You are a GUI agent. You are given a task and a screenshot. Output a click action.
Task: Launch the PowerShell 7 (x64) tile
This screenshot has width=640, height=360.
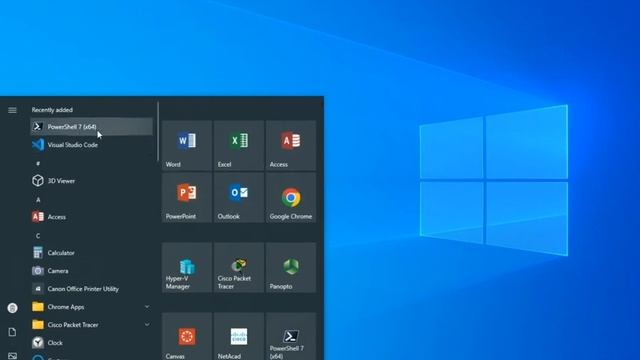(291, 337)
